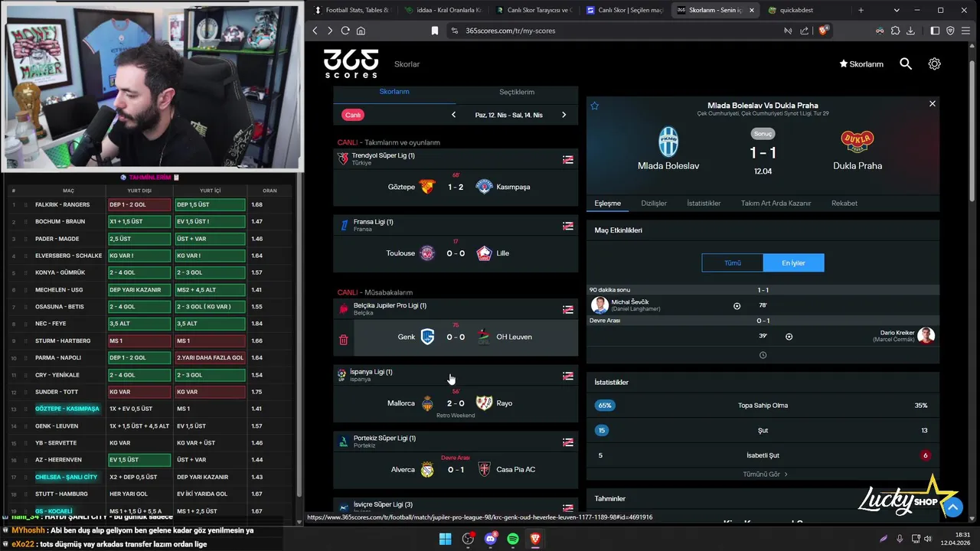Open the standings icon for Portekiz Süper Ligi
The height and width of the screenshot is (551, 980).
pos(568,442)
